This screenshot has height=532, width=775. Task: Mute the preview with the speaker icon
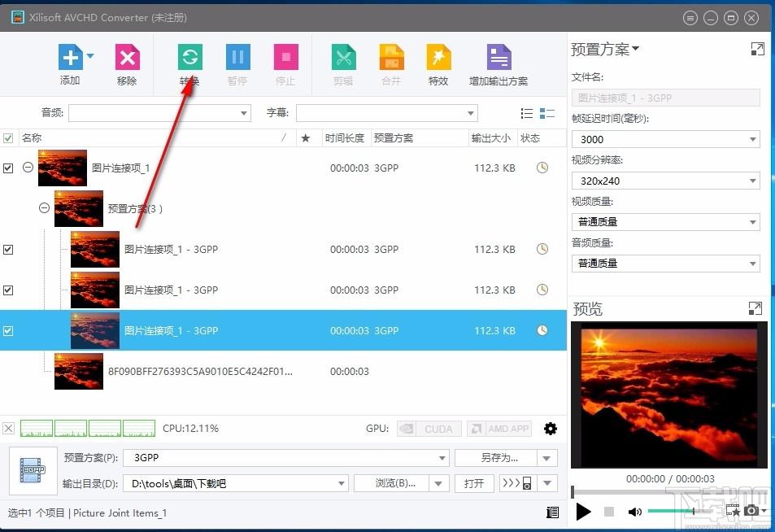point(634,512)
